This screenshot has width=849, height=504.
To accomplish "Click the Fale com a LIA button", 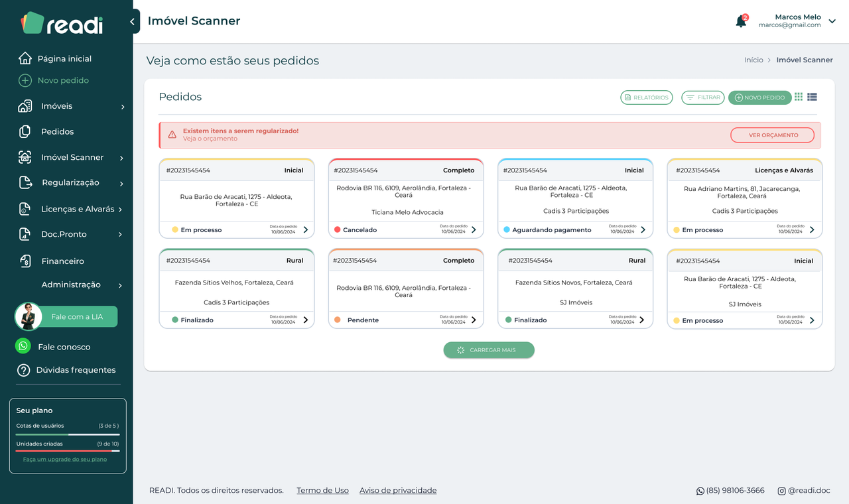I will click(x=78, y=316).
